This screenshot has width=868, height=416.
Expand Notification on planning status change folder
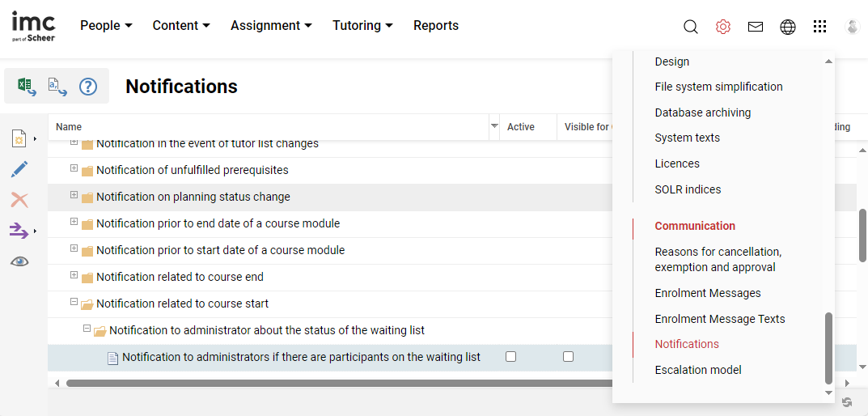click(x=74, y=196)
